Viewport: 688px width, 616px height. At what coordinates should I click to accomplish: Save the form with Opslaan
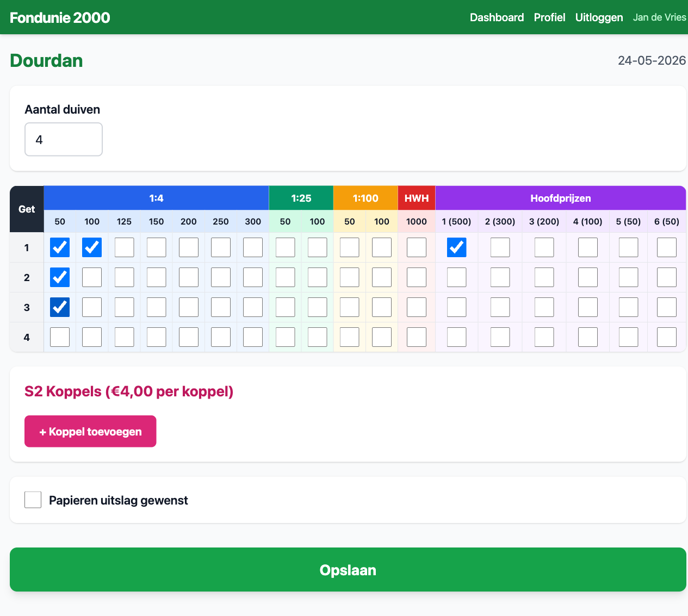pyautogui.click(x=348, y=569)
